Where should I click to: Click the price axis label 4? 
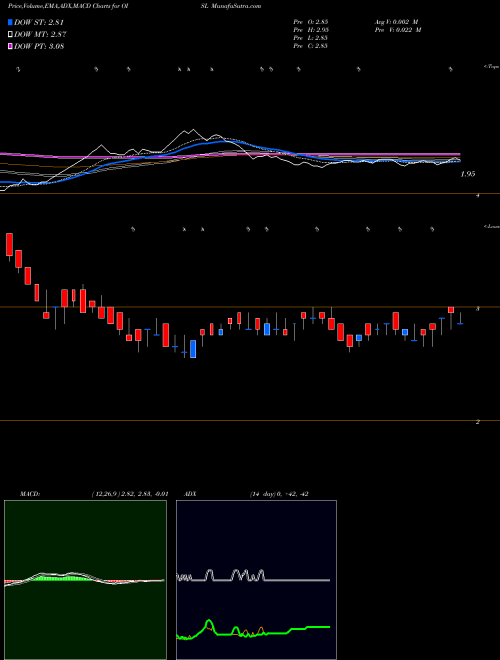[477, 196]
